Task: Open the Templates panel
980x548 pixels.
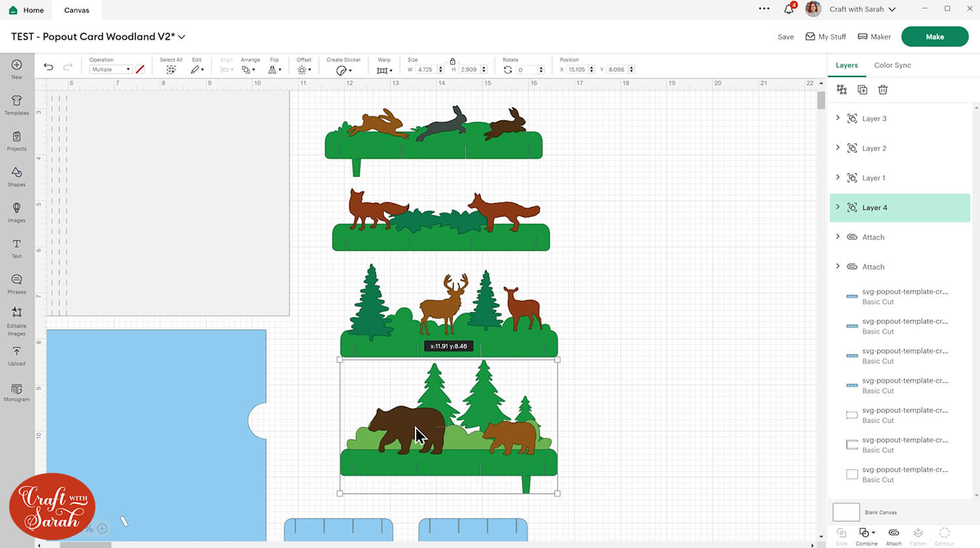Action: (x=16, y=105)
